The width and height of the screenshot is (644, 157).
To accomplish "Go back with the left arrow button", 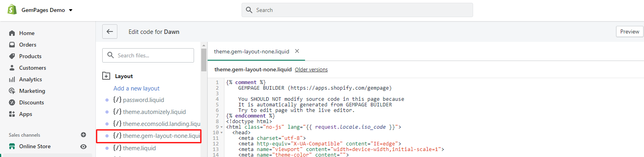I will [x=110, y=31].
